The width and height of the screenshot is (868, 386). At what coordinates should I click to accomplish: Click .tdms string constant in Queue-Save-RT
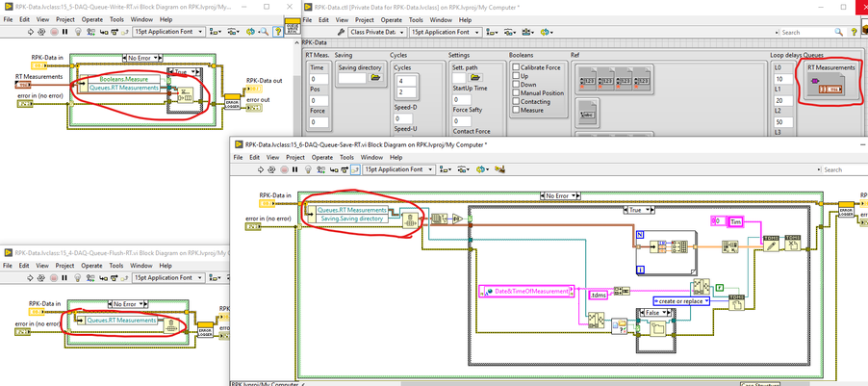tap(598, 296)
